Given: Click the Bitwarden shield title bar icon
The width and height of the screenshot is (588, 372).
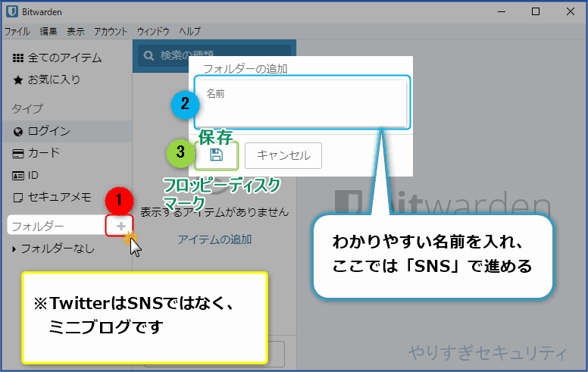Looking at the screenshot, I should [x=12, y=11].
